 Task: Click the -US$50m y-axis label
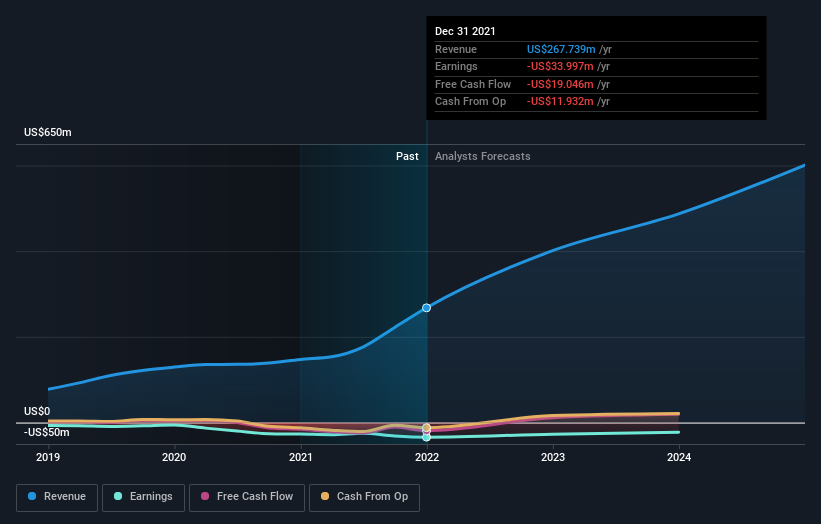pos(47,432)
